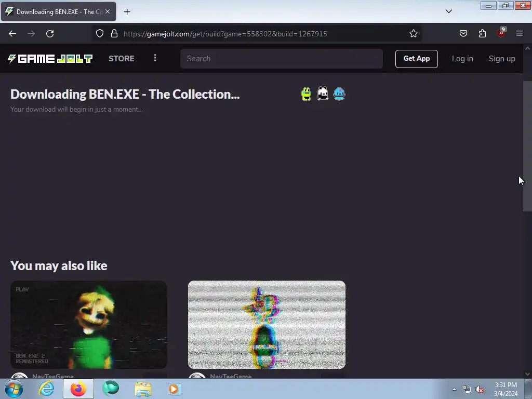532x399 pixels.
Task: Reload the current page
Action: 50,34
